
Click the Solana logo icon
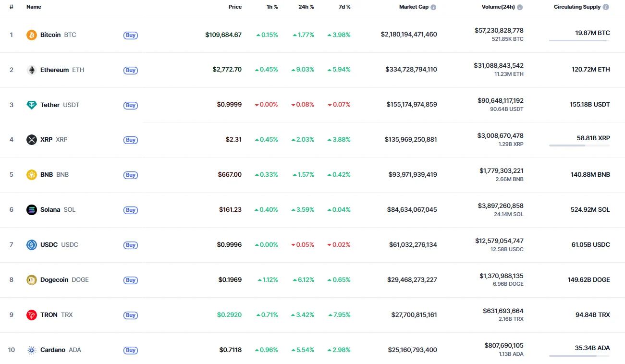pos(32,210)
